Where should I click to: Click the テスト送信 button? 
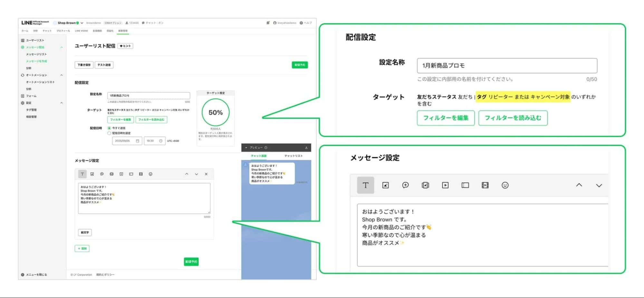click(x=104, y=65)
